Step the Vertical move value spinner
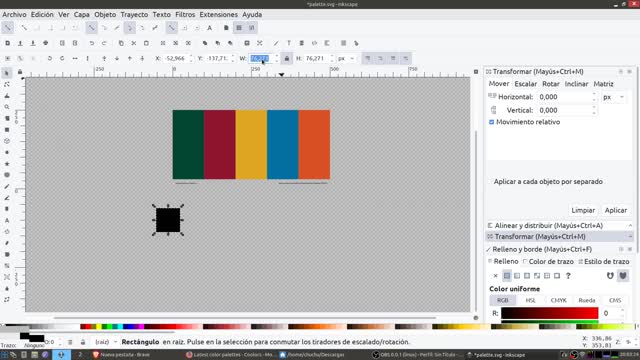This screenshot has width=640, height=360. [x=594, y=110]
